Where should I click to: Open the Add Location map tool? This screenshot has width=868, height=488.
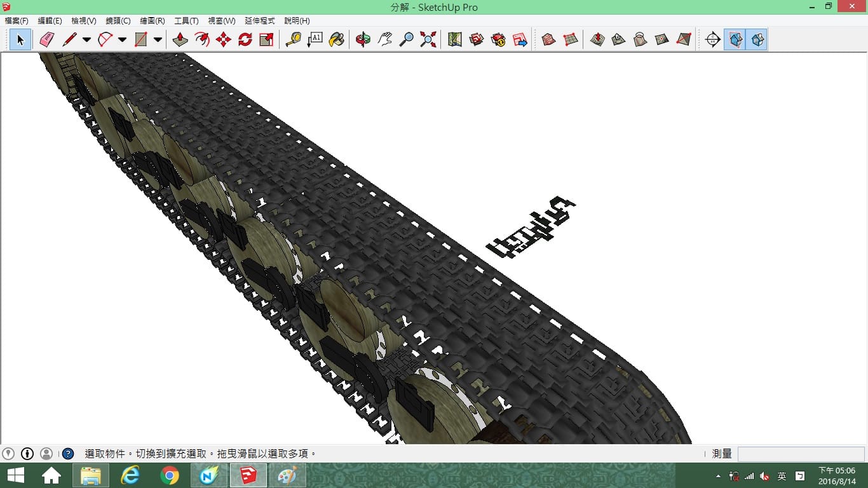coord(454,39)
